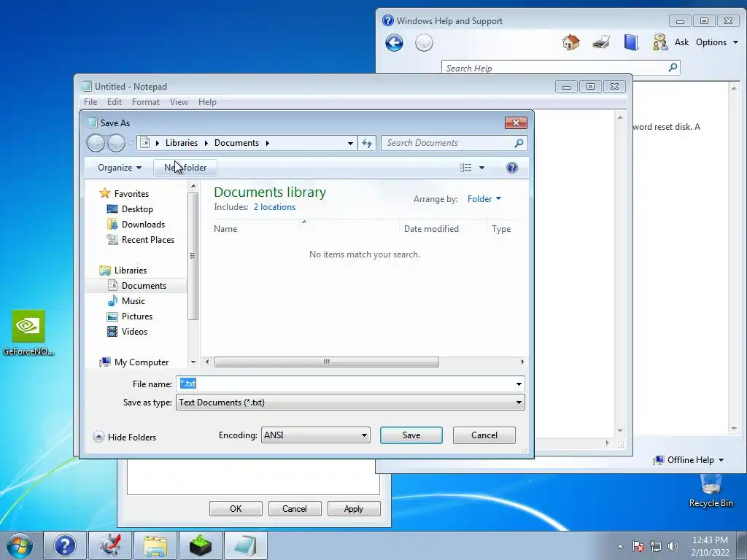Click the Action Center flag tray icon
Screen dimensions: 747x560
tap(638, 546)
